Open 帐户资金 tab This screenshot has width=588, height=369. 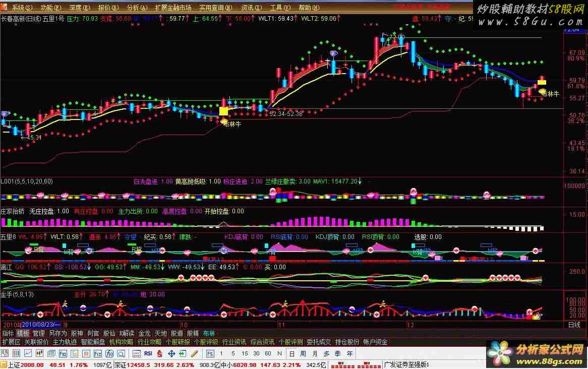(375, 342)
